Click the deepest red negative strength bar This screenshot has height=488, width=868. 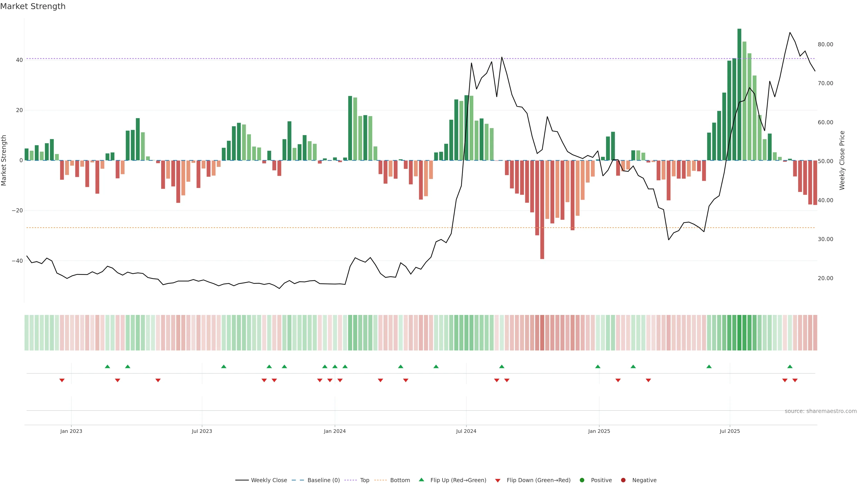[x=542, y=209]
